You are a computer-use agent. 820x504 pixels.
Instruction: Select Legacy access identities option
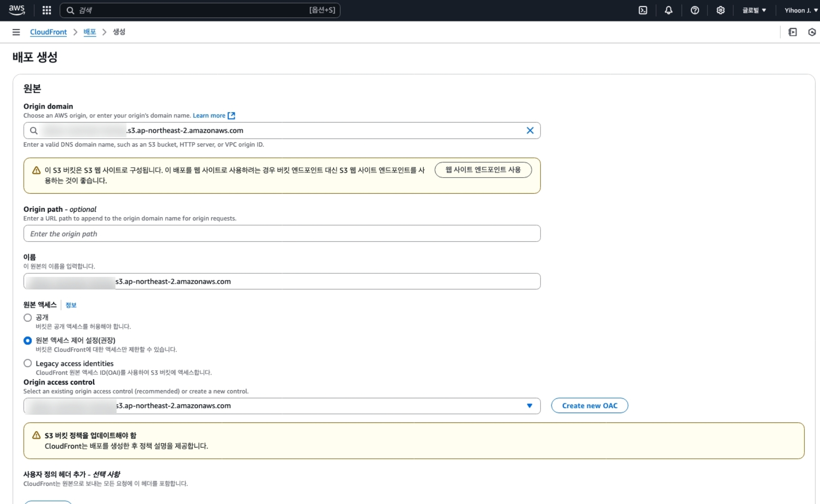click(x=28, y=363)
